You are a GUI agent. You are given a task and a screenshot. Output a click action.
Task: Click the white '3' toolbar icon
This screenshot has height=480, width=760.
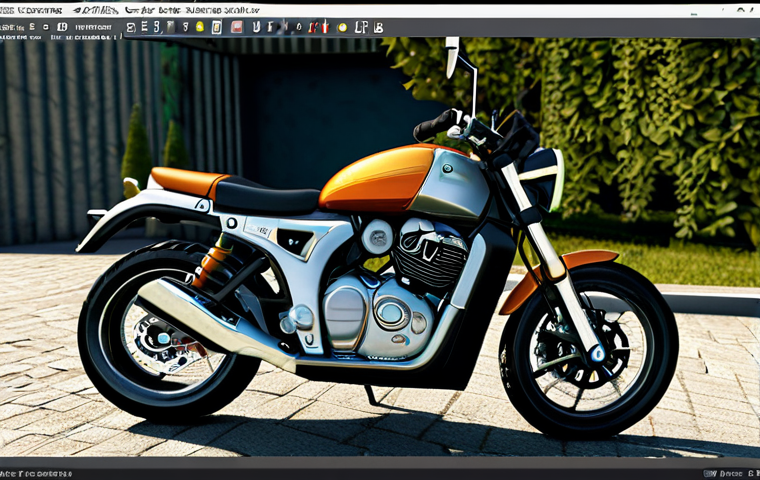[x=157, y=27]
